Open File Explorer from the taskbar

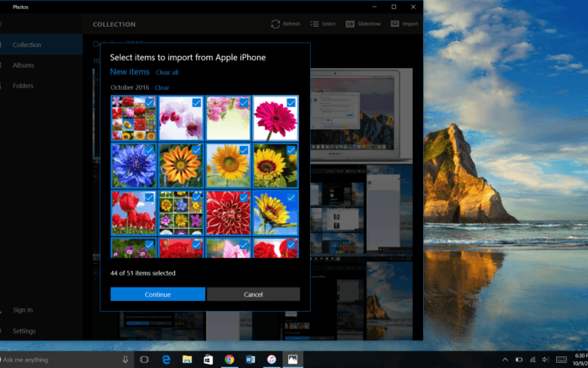tap(187, 359)
